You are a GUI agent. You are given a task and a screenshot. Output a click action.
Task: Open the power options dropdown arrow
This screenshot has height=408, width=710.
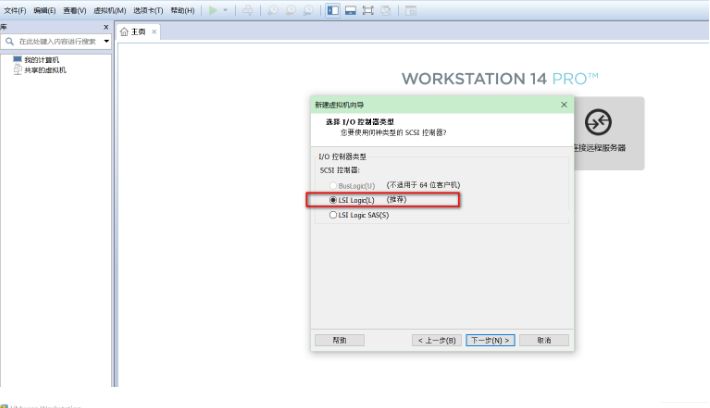225,10
